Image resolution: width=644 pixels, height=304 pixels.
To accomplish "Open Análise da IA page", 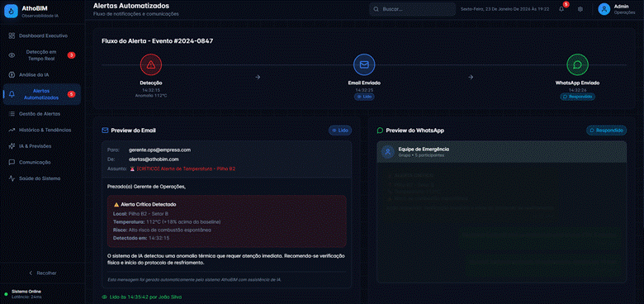I will tap(42, 75).
